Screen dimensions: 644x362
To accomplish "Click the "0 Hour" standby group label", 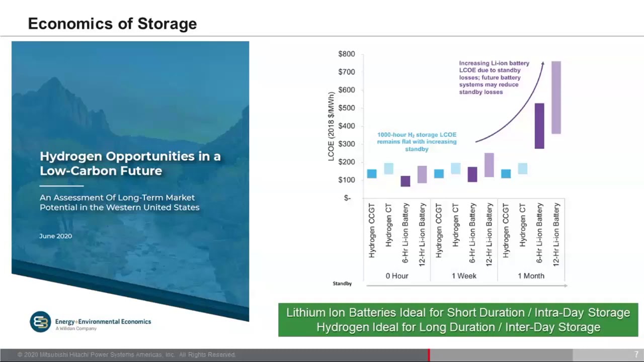I will pyautogui.click(x=397, y=276).
